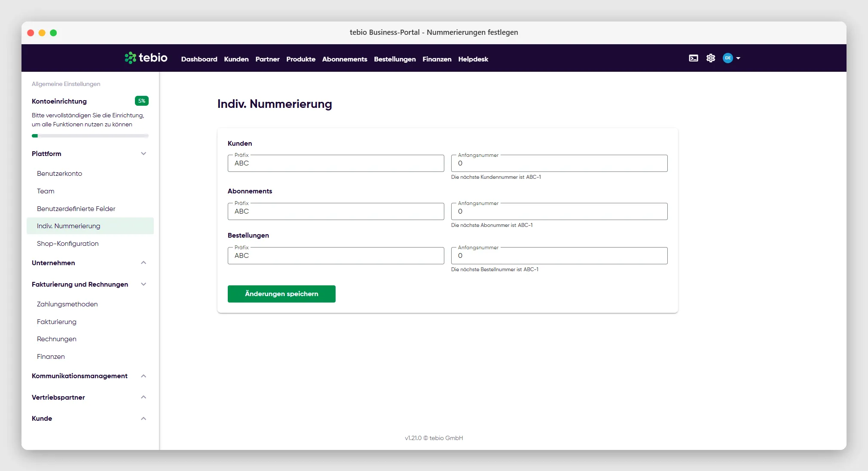Screen dimensions: 868x471
Task: Click text 'Die nächste Kundennummer ist ABC-1'
Action: click(x=496, y=177)
